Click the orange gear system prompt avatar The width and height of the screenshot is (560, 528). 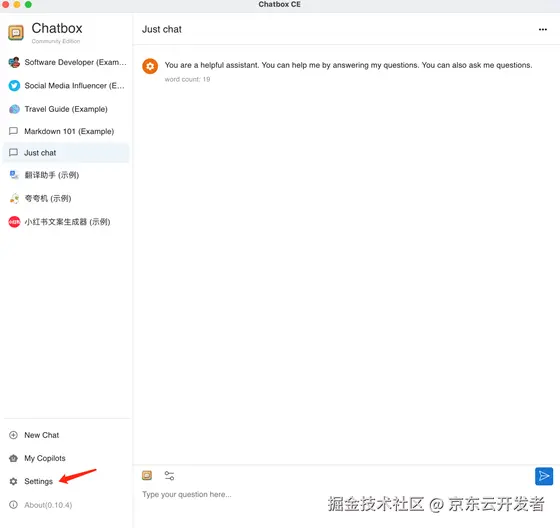tap(150, 66)
